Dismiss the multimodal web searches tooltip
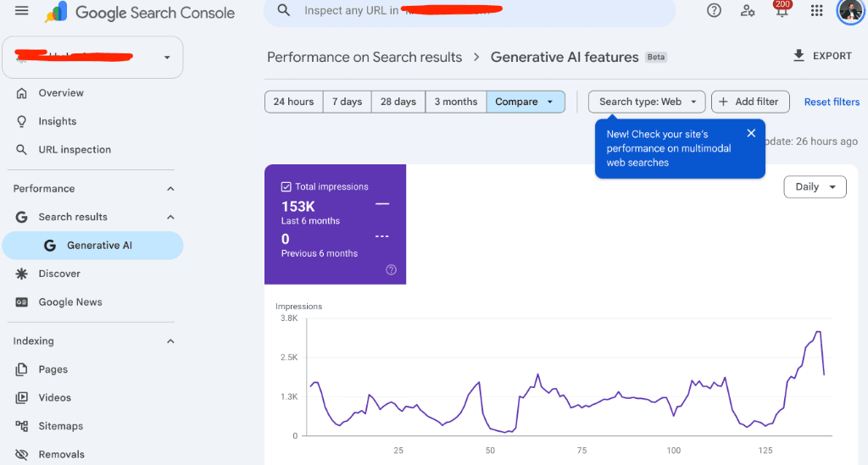 click(x=751, y=133)
